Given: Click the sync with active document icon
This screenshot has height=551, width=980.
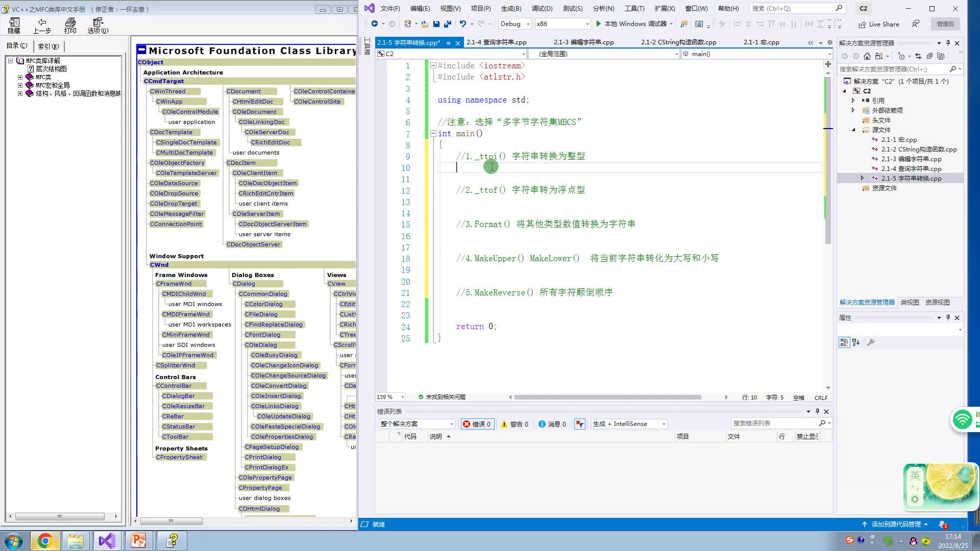Looking at the screenshot, I should pyautogui.click(x=918, y=56).
